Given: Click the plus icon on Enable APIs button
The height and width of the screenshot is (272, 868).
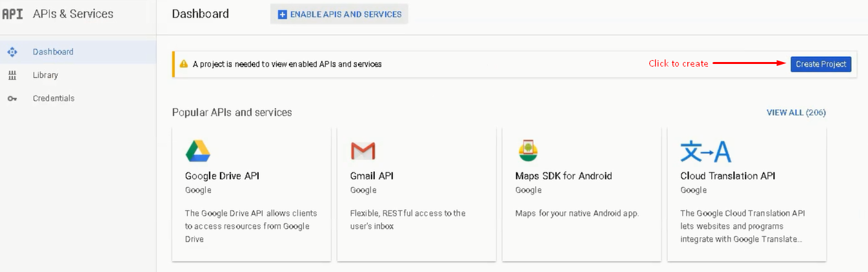Looking at the screenshot, I should click(282, 14).
